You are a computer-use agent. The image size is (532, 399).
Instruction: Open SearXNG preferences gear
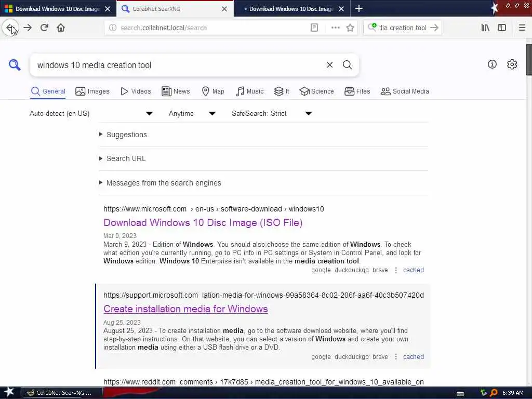pyautogui.click(x=512, y=64)
